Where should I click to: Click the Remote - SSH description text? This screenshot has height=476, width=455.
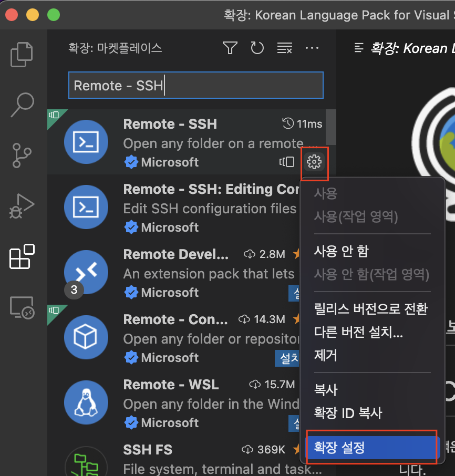(220, 143)
